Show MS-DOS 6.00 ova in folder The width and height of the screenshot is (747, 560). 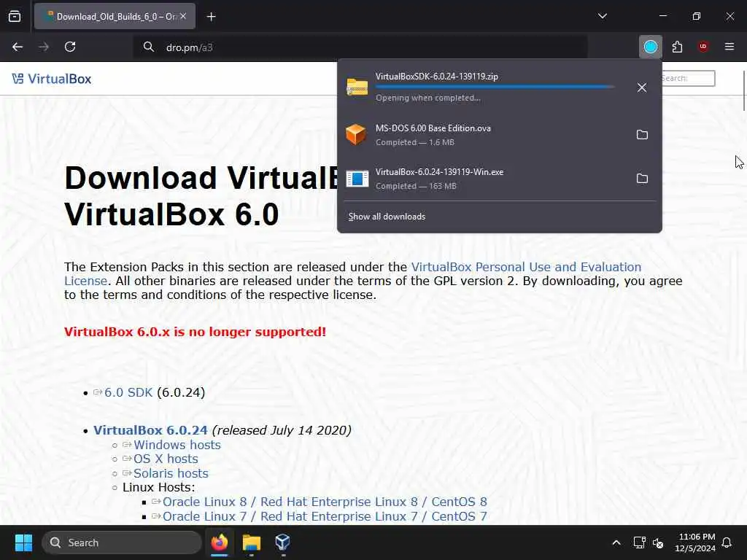642,135
